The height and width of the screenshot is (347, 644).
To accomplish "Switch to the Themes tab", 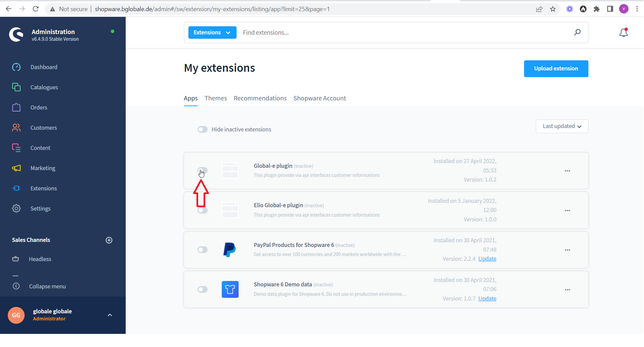I will (x=215, y=98).
